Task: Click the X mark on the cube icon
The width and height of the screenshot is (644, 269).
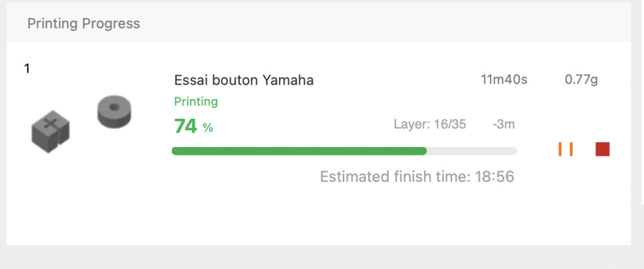Action: tap(51, 124)
